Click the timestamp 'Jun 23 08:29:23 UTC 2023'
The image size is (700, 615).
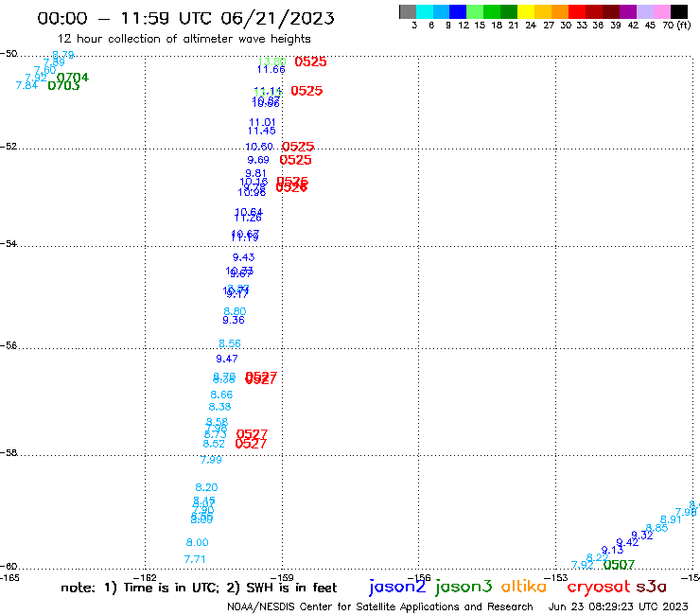pyautogui.click(x=618, y=606)
